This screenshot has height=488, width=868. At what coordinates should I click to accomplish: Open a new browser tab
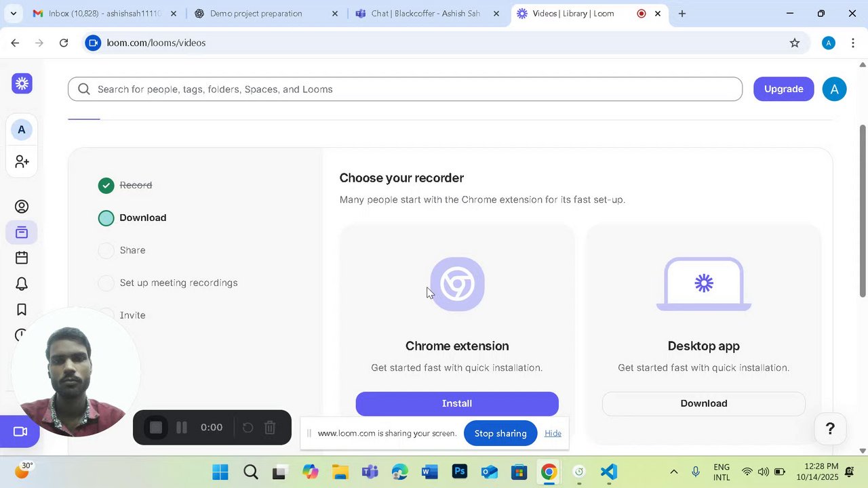pyautogui.click(x=682, y=14)
